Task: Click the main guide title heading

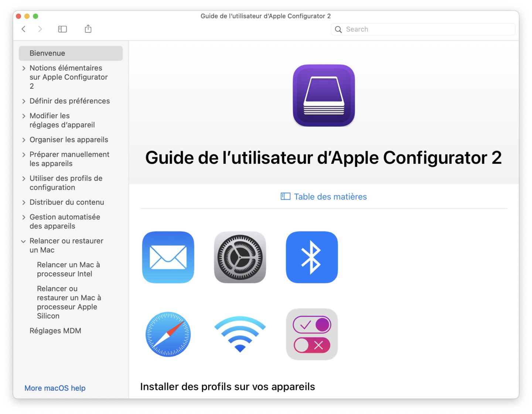Action: point(324,158)
